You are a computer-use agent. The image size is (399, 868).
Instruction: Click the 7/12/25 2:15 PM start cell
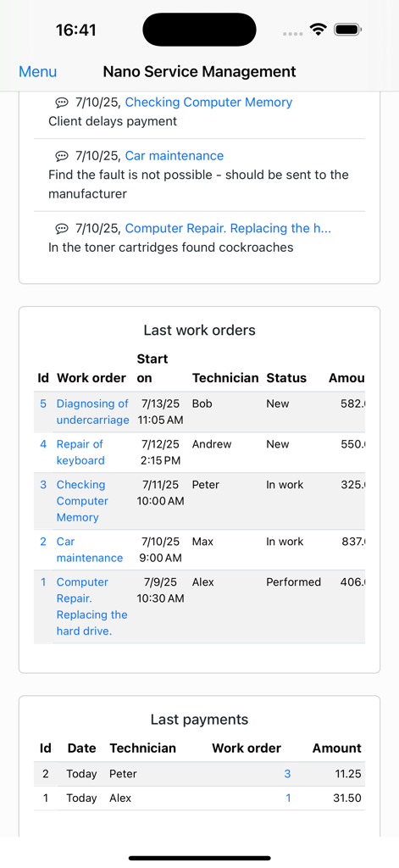point(160,453)
